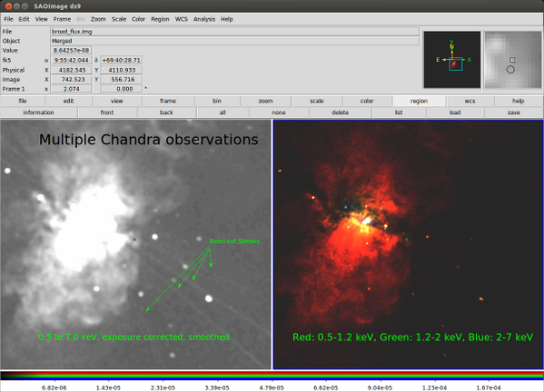This screenshot has height=392, width=544.
Task: Click the 'frame' buttonbar button
Action: 168,101
